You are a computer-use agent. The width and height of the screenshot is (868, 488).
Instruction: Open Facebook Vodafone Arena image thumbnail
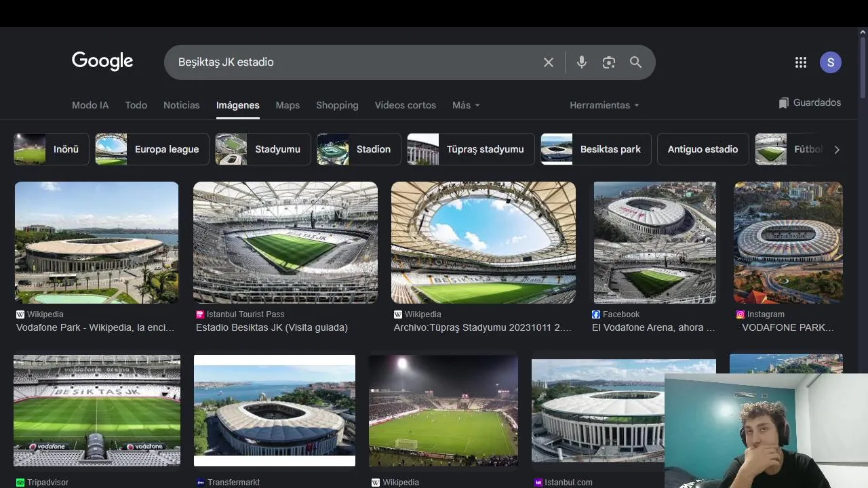point(655,243)
